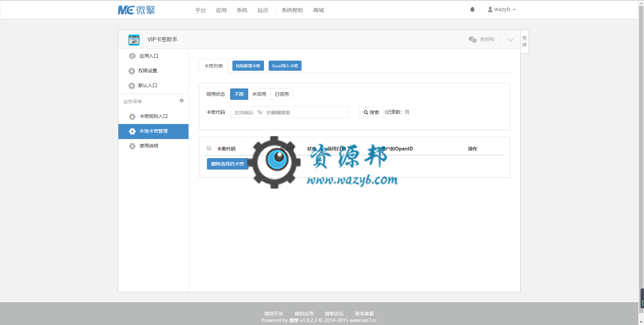Select 不限 status filter
The height and width of the screenshot is (325, 644).
[x=239, y=94]
